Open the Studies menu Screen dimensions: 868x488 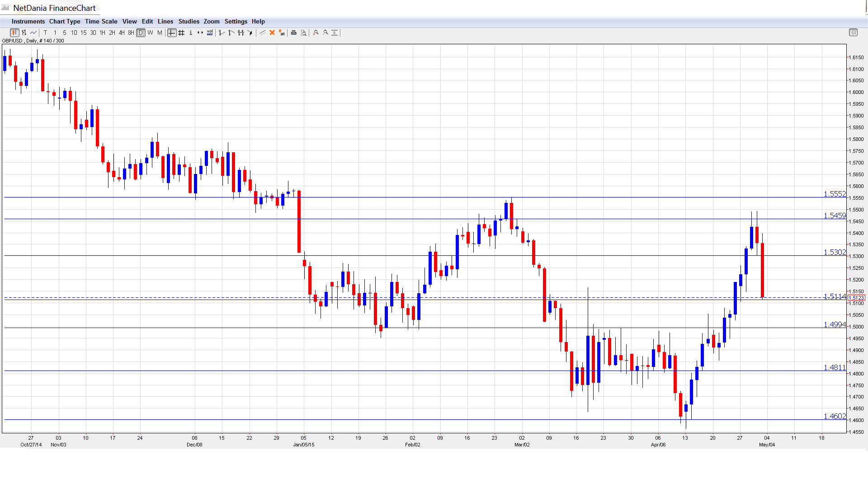point(189,21)
